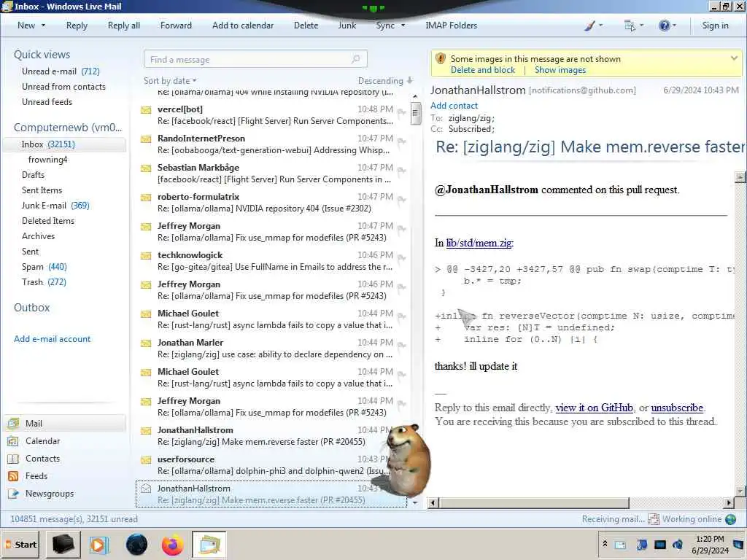Open dropdown arrow next to Menus icon
The width and height of the screenshot is (747, 560).
pyautogui.click(x=641, y=26)
